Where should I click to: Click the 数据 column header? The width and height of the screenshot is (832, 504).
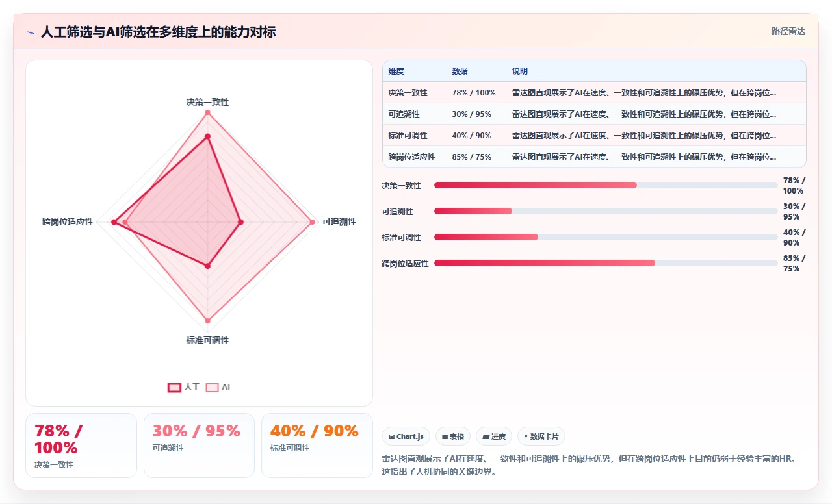[460, 71]
